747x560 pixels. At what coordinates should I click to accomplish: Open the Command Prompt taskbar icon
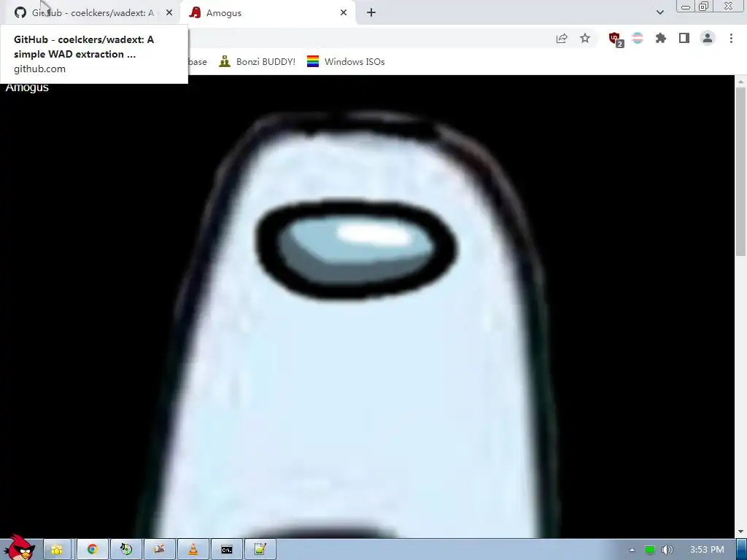pyautogui.click(x=227, y=550)
